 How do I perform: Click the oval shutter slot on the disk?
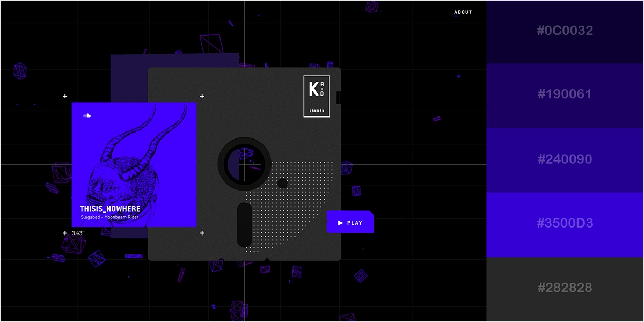click(244, 225)
